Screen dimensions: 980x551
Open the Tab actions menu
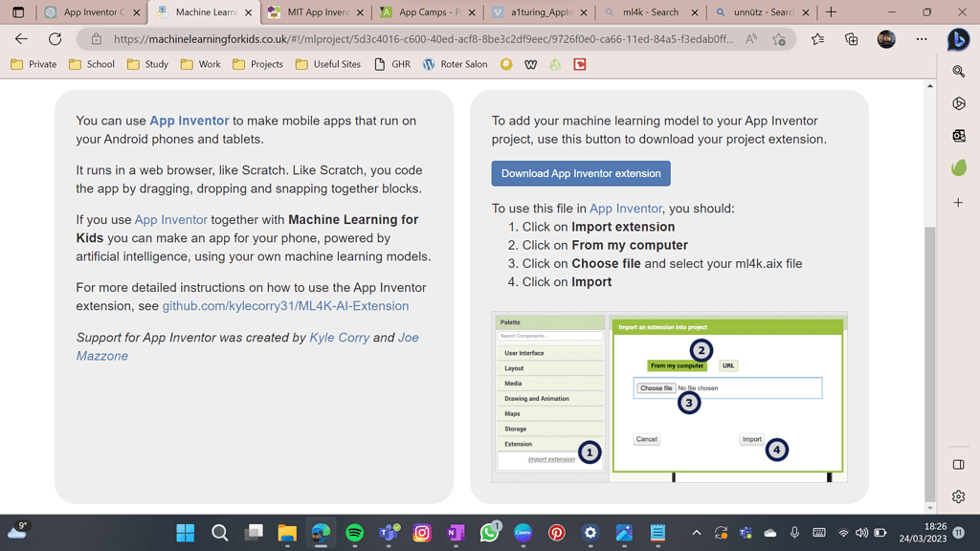(18, 12)
